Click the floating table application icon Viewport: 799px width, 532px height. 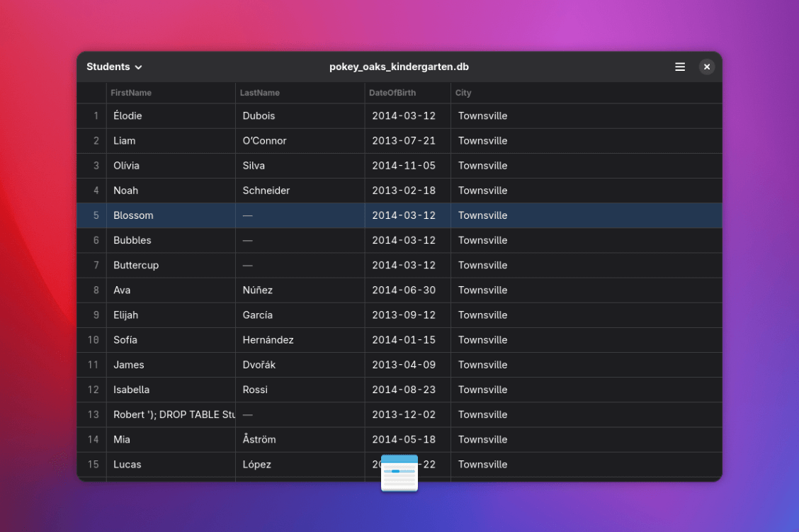pos(399,473)
